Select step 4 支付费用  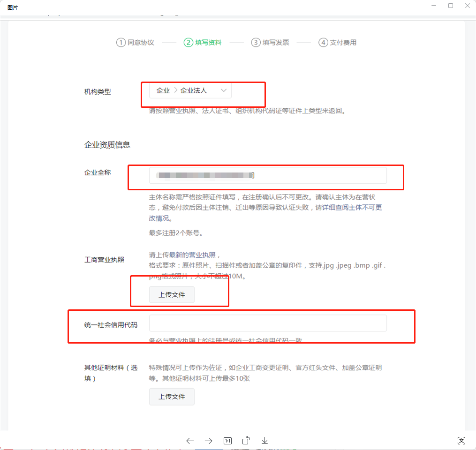pyautogui.click(x=338, y=42)
